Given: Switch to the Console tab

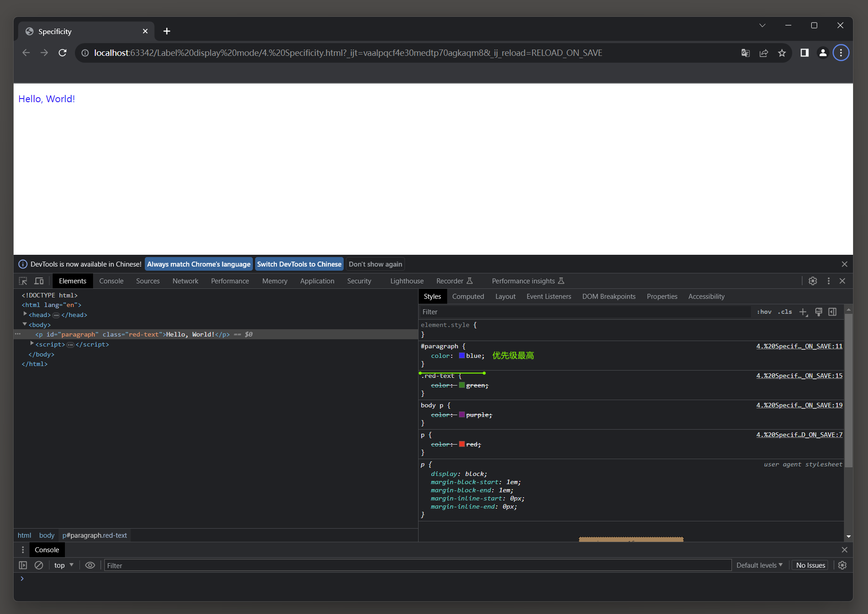Looking at the screenshot, I should tap(111, 281).
